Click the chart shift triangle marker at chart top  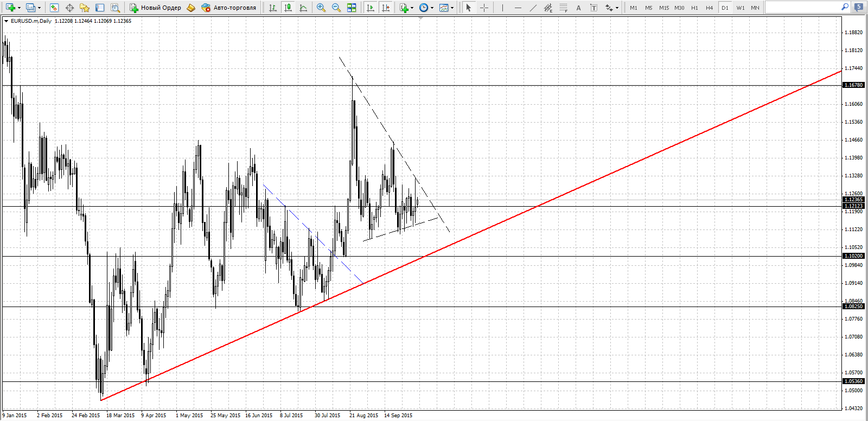420,18
